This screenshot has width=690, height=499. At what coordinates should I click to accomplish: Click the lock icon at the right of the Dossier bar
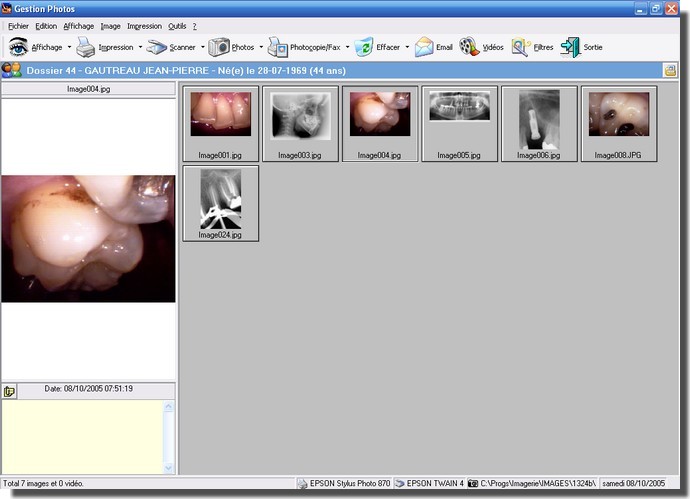pos(669,70)
